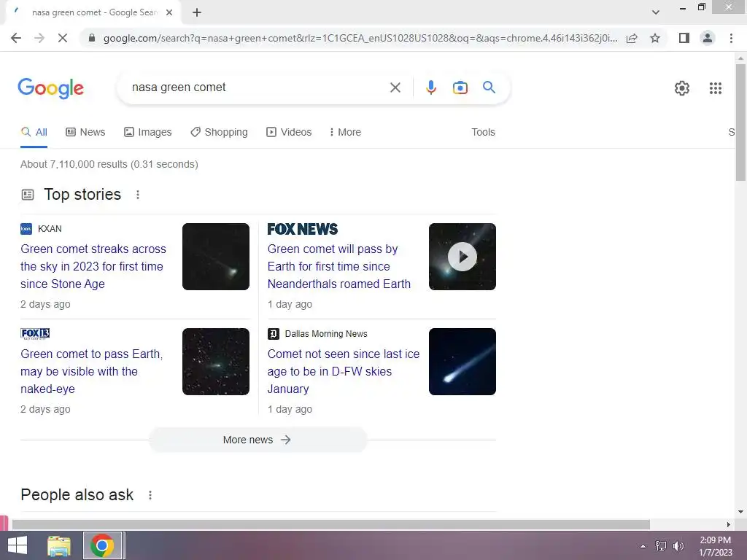Open KXAN green comet Stone Age story
Viewport: 747px width, 560px height.
pyautogui.click(x=93, y=266)
